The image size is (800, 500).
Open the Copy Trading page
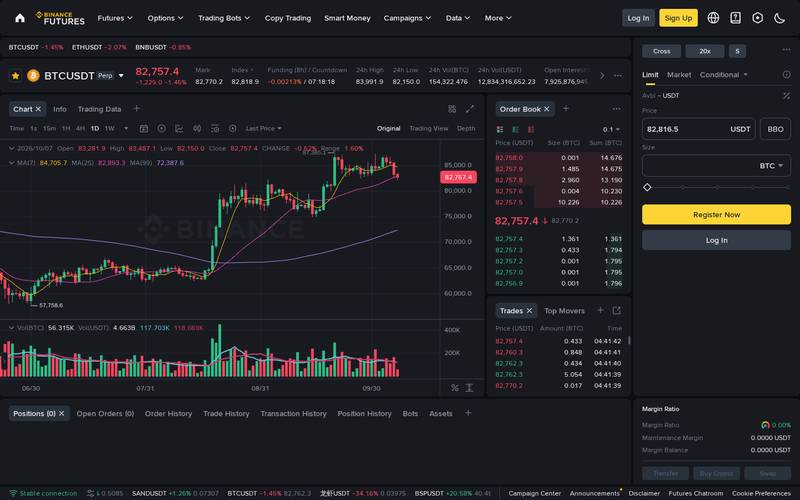coord(288,18)
